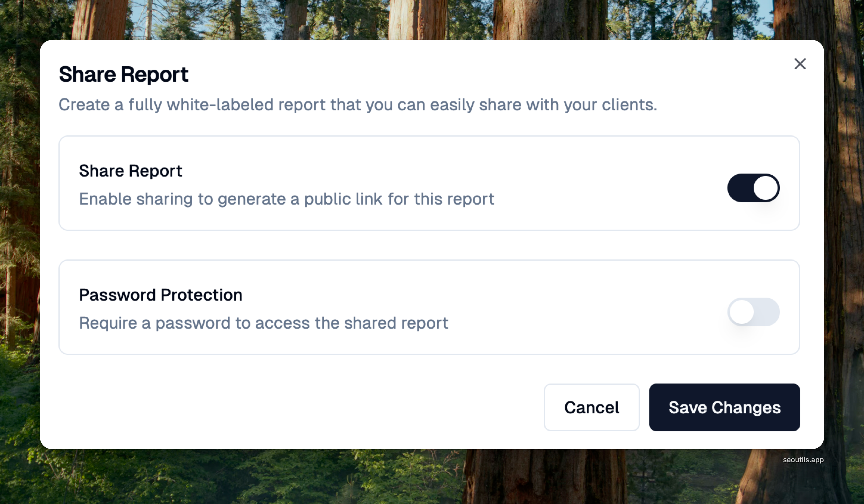Screen dimensions: 864x504
Task: Click the white knob of the Password Protection switch
Action: (x=741, y=312)
